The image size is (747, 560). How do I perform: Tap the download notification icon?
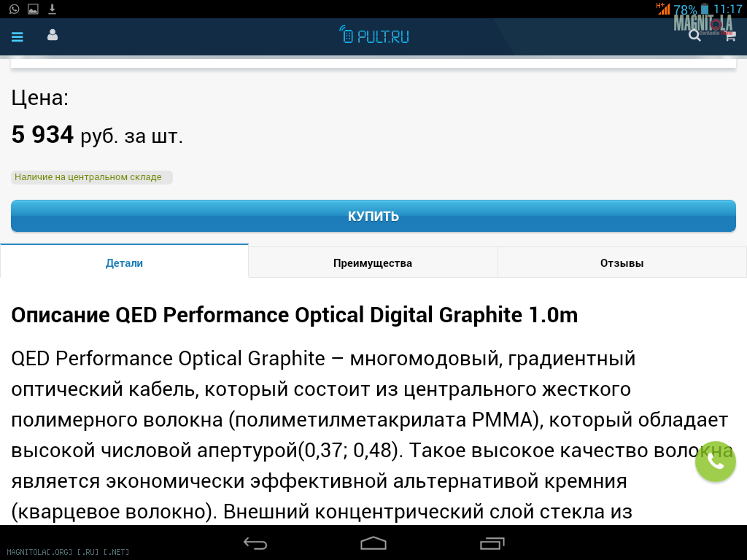[52, 9]
